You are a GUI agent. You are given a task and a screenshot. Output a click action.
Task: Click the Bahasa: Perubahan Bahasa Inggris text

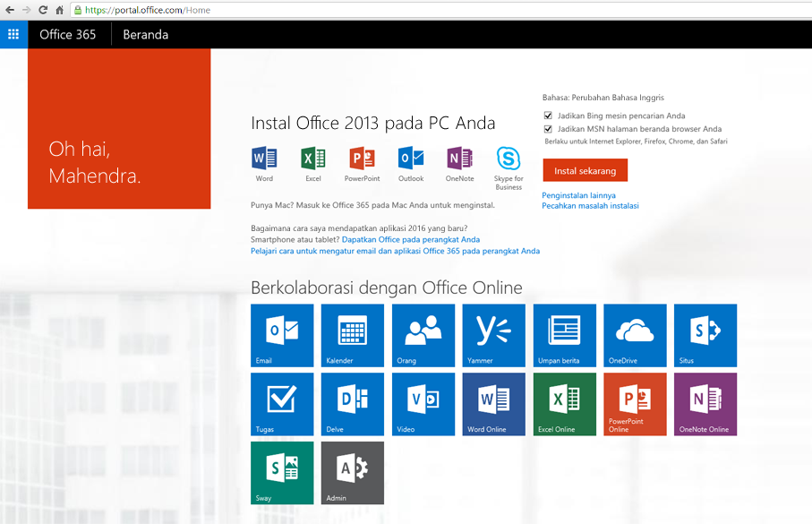click(x=603, y=98)
